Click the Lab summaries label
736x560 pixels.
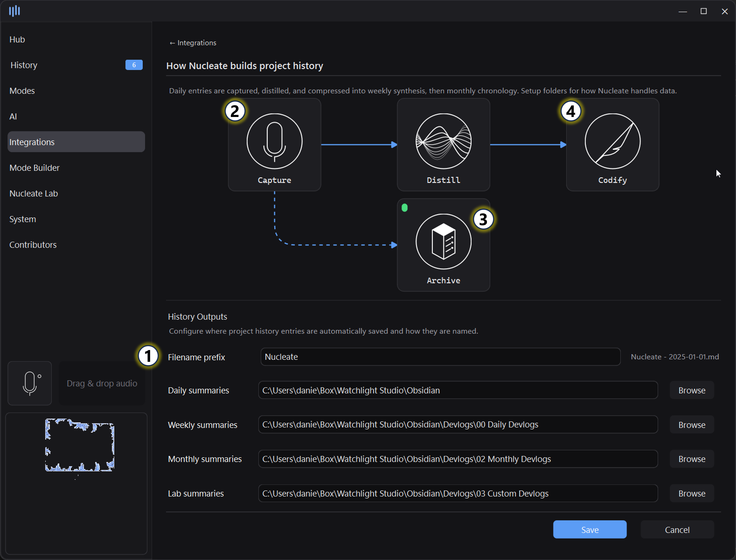coord(196,493)
